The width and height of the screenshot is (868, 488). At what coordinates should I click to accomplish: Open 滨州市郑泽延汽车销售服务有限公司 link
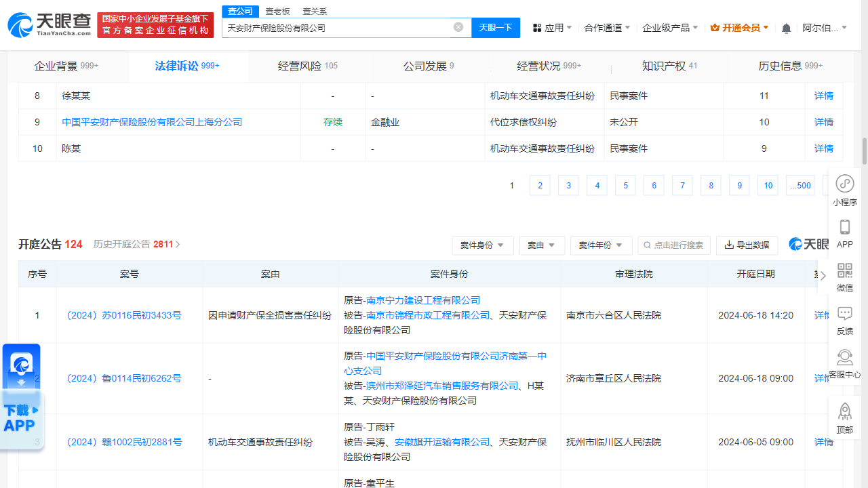coord(442,386)
